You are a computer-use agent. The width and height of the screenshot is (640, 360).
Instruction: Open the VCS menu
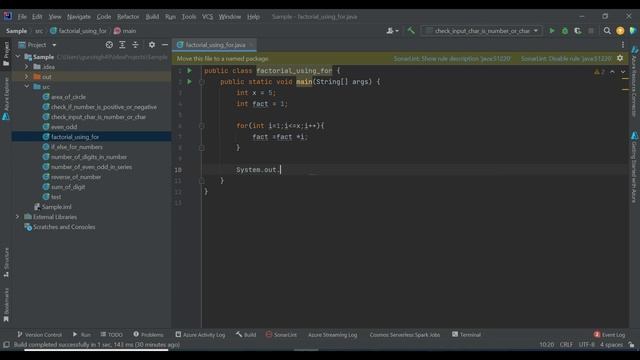pyautogui.click(x=207, y=17)
